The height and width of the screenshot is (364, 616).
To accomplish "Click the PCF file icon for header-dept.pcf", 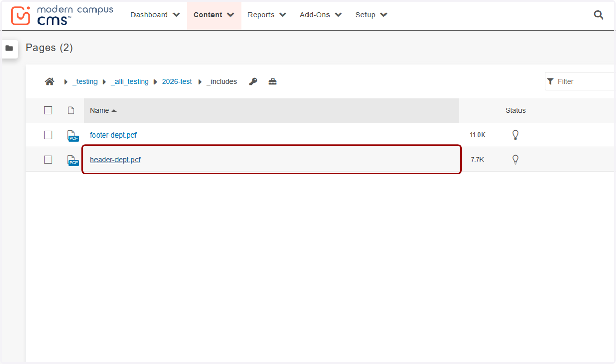I will coord(73,160).
